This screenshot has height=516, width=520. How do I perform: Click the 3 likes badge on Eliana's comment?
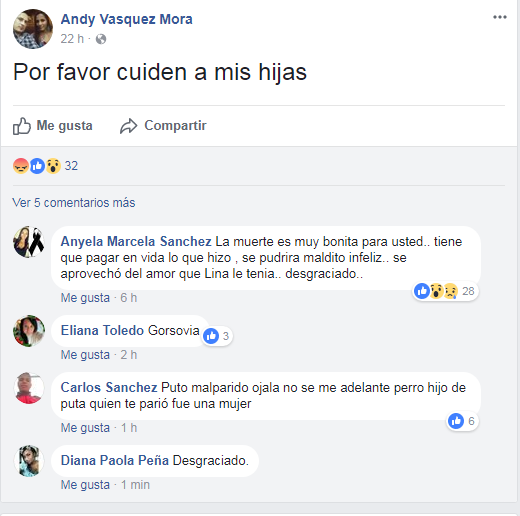217,336
